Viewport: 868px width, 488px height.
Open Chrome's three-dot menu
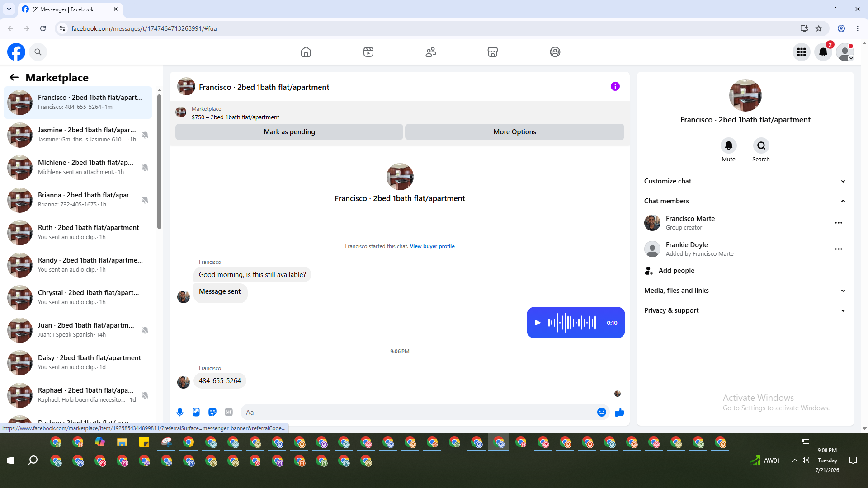coord(858,28)
